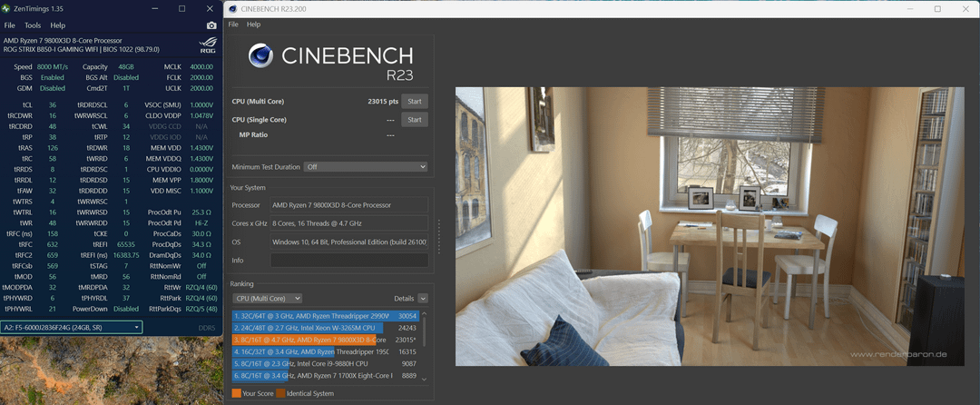Click the Info input field

[349, 260]
